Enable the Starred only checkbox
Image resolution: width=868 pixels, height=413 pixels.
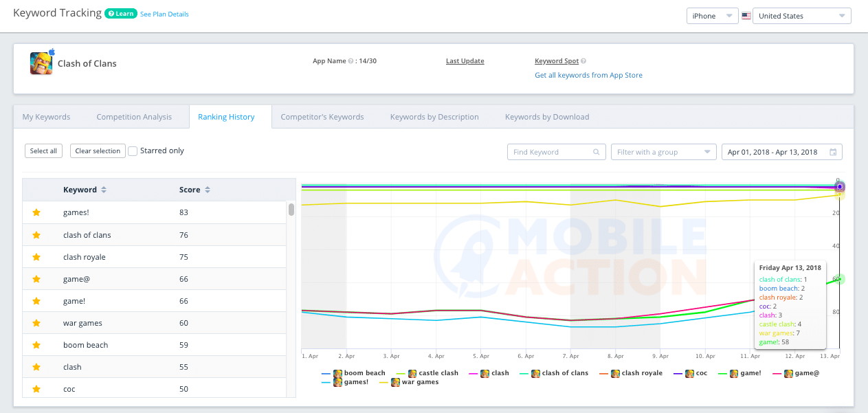point(133,150)
